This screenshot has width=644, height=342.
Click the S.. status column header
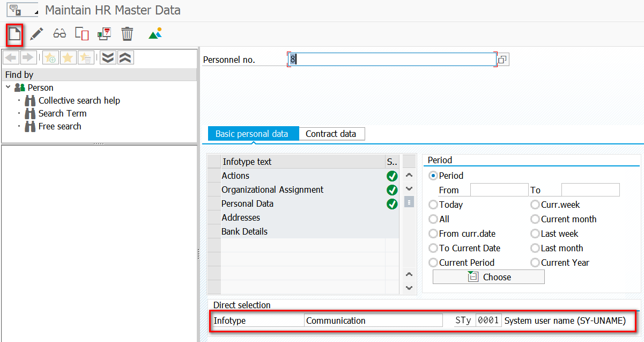392,162
